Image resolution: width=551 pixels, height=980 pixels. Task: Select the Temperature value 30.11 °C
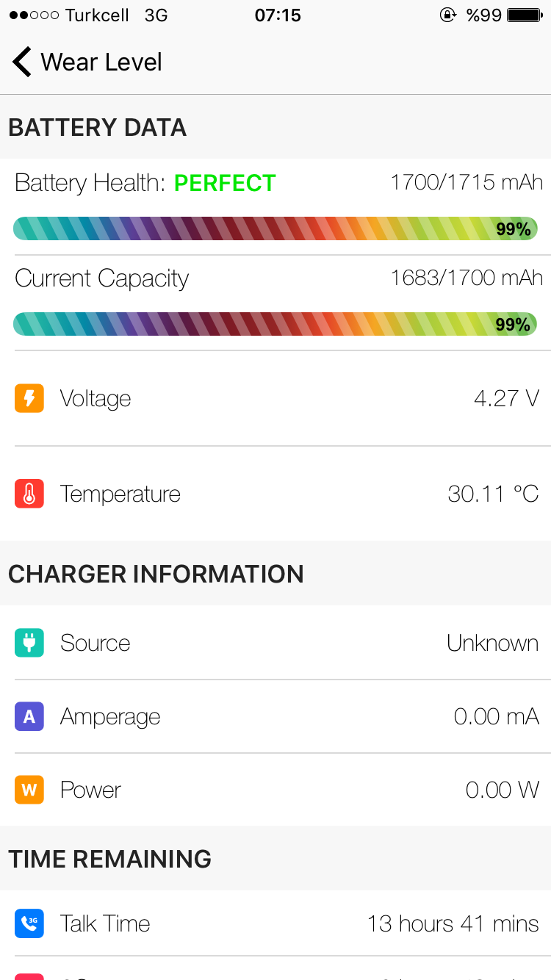pos(493,494)
